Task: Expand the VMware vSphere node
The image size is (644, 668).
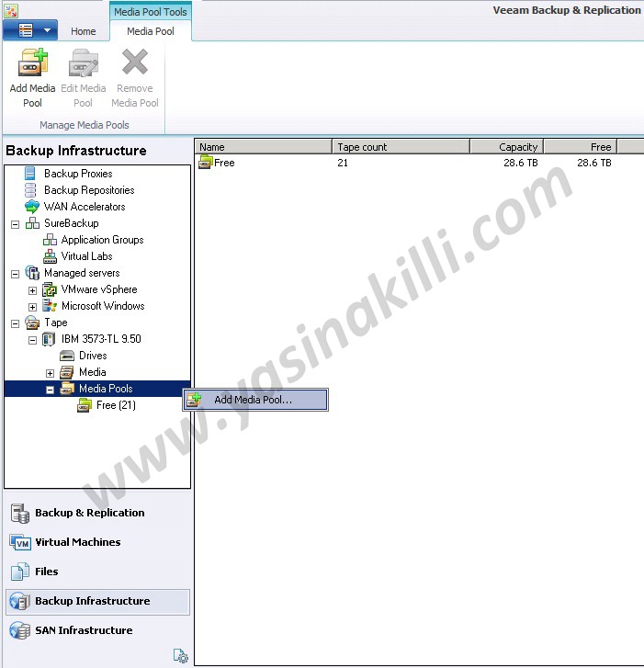Action: [32, 289]
